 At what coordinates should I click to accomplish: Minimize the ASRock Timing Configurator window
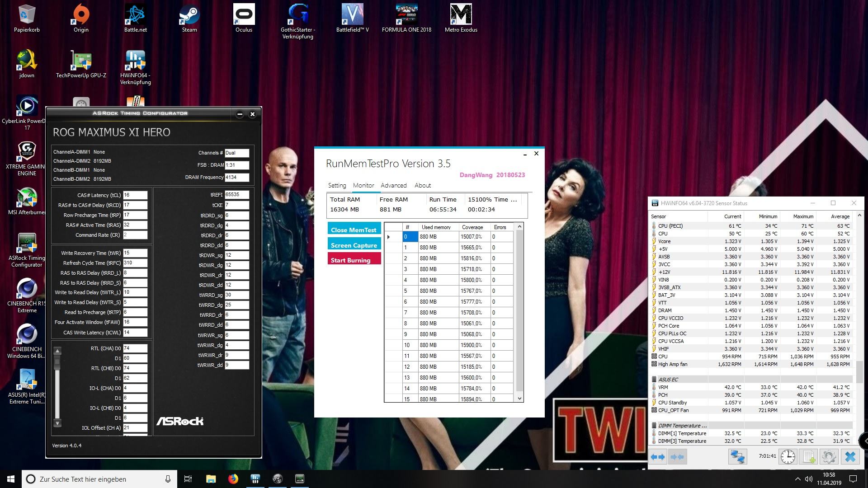click(240, 114)
